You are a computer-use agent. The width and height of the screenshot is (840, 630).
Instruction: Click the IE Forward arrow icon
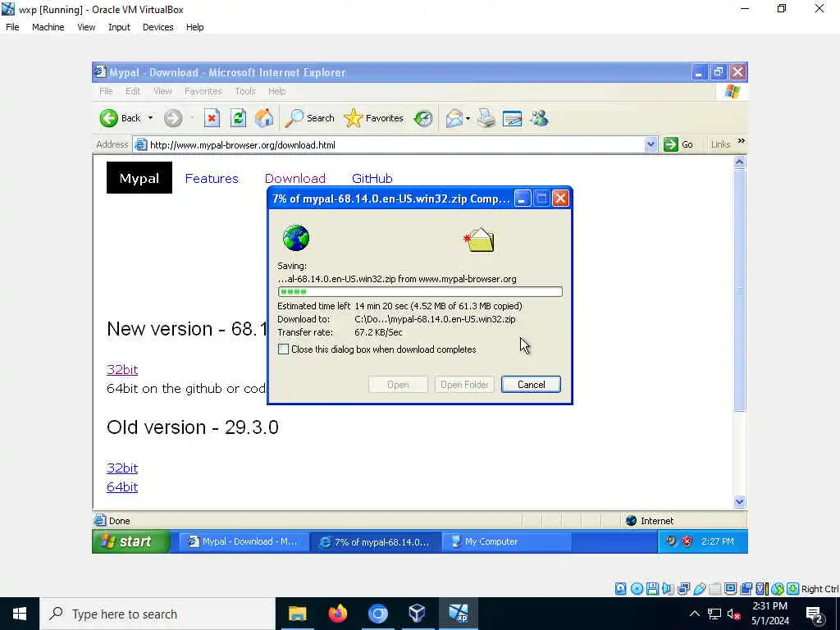[173, 118]
